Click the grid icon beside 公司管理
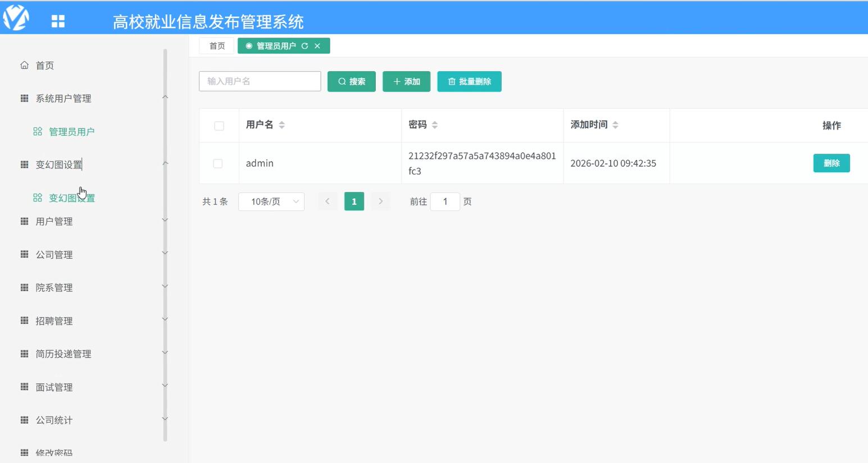Viewport: 868px width, 463px height. tap(24, 254)
